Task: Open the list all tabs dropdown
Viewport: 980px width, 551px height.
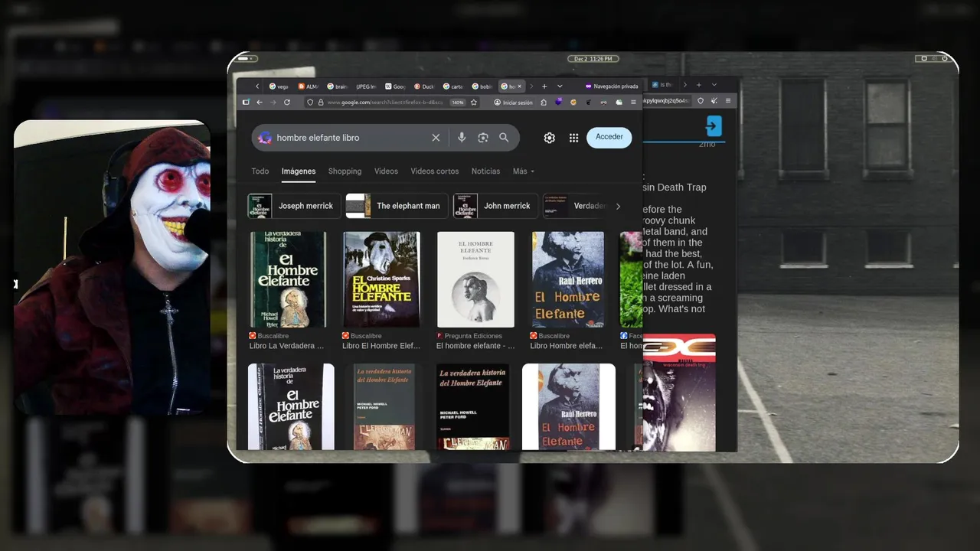Action: 560,86
